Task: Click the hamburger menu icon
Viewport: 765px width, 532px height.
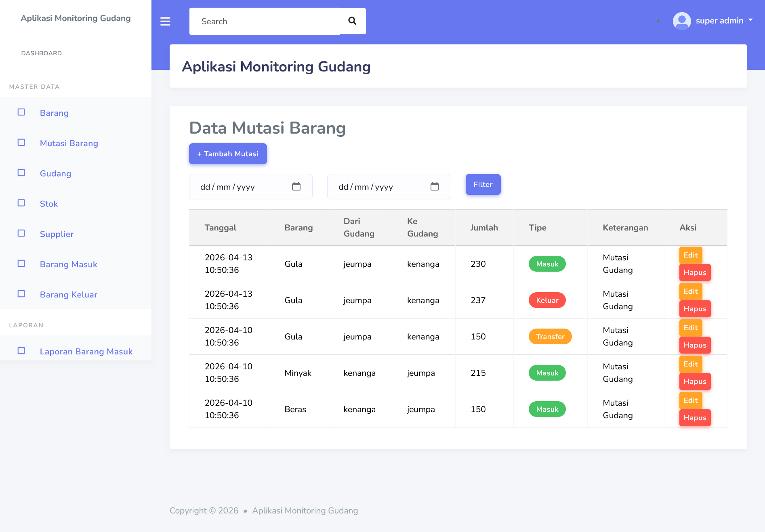Action: click(165, 21)
